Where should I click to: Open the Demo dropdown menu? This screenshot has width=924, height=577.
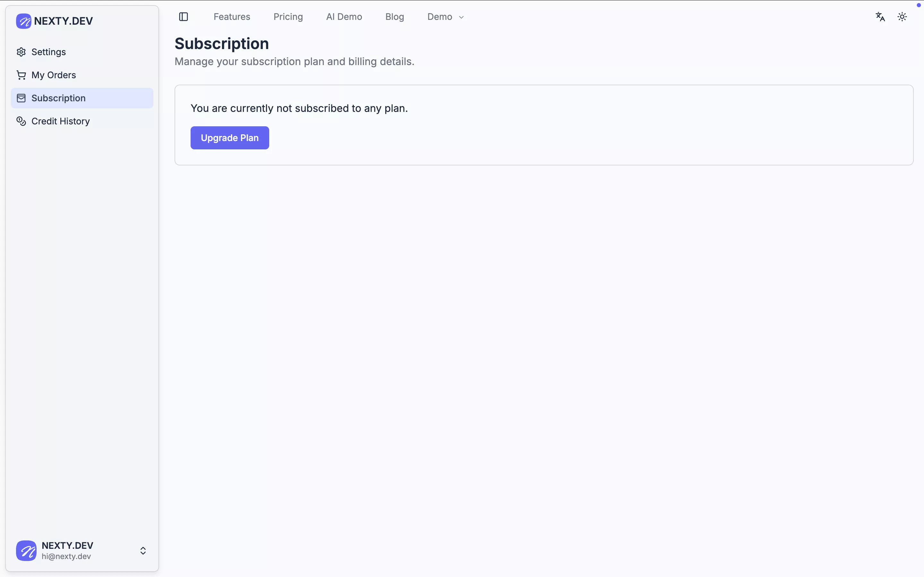pos(445,17)
